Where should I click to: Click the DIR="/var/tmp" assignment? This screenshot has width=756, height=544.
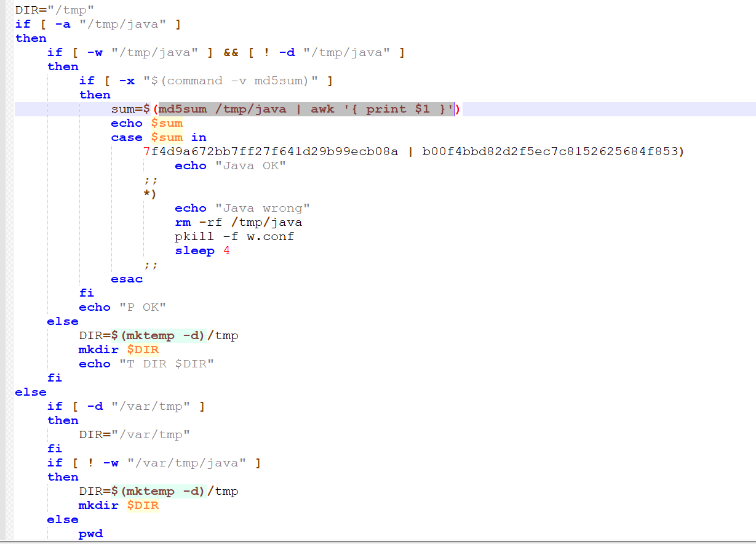[x=134, y=434]
